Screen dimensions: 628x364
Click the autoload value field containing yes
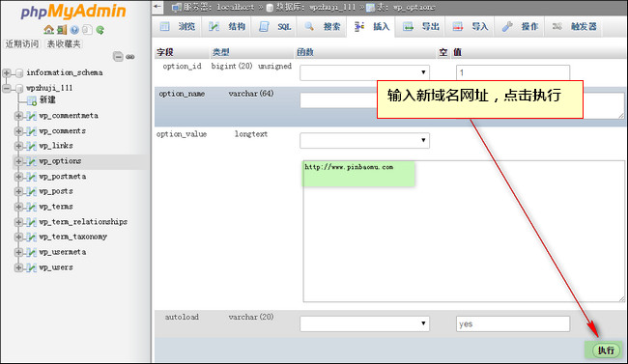[513, 324]
